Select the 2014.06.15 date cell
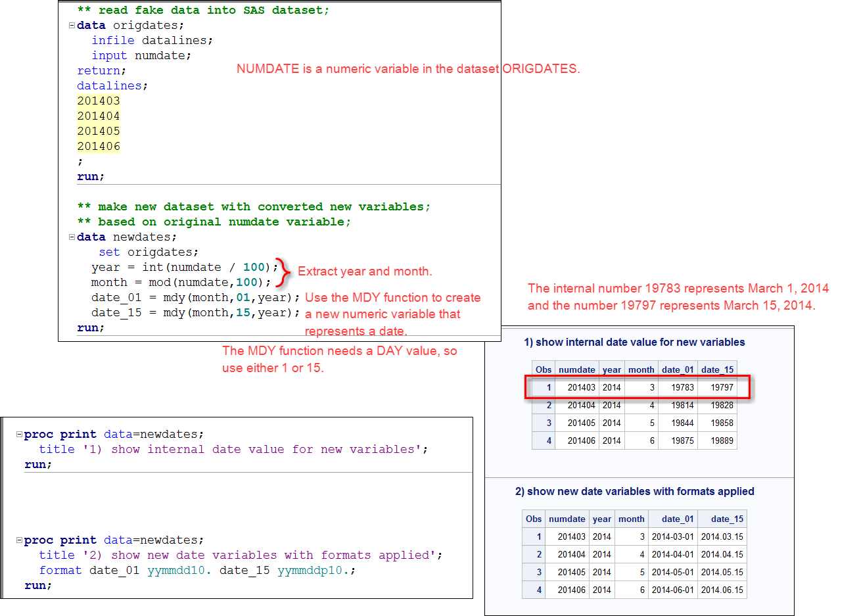Image resolution: width=859 pixels, height=616 pixels. click(722, 590)
